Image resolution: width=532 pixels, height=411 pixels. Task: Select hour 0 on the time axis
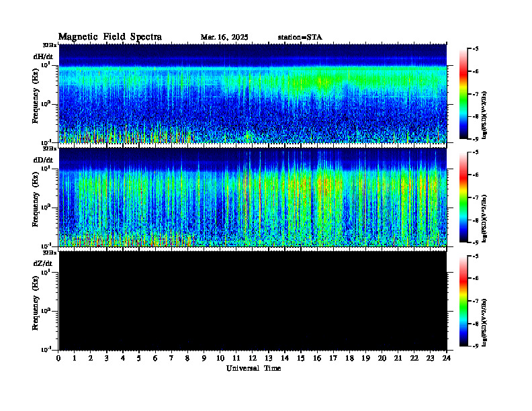pyautogui.click(x=58, y=359)
